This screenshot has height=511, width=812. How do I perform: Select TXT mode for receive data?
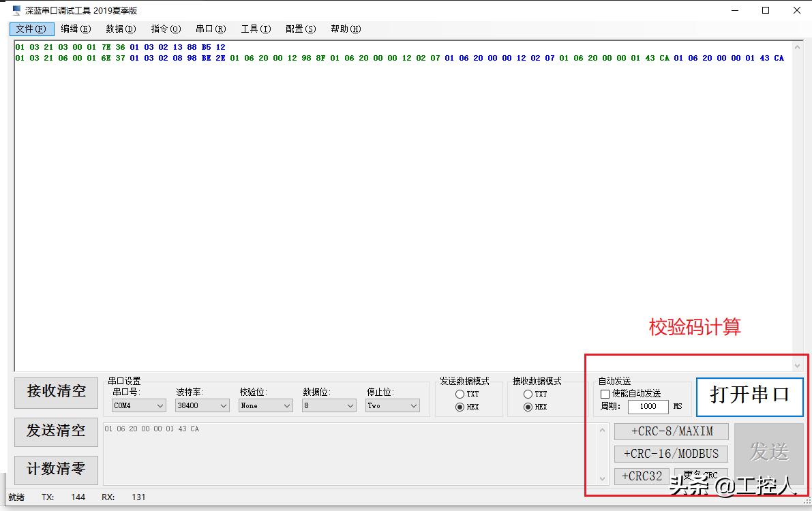pos(528,394)
